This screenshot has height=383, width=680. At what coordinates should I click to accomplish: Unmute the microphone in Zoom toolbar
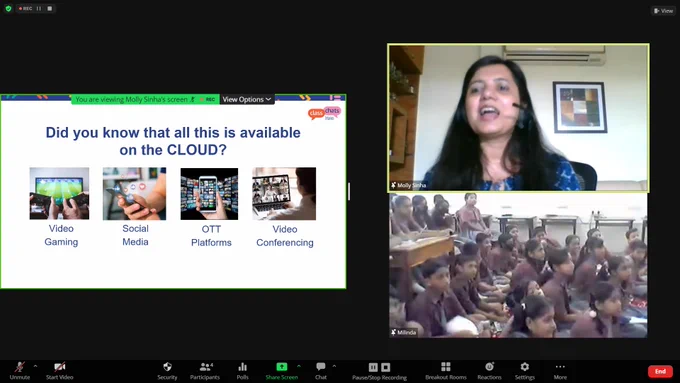[20, 371]
